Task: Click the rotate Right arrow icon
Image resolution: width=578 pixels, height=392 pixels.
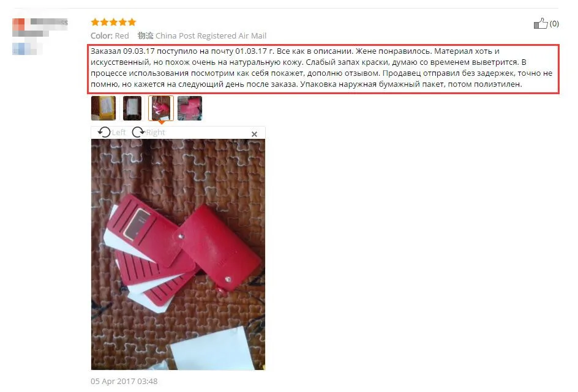Action: click(x=138, y=131)
